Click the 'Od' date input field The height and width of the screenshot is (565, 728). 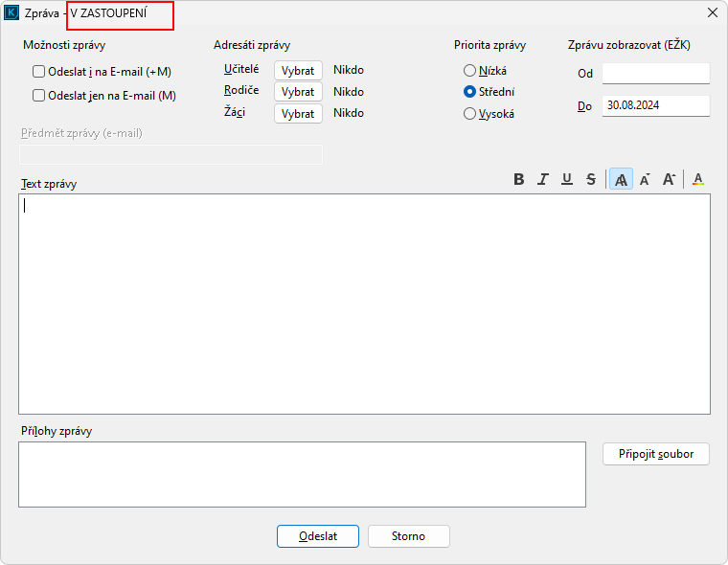[x=655, y=74]
